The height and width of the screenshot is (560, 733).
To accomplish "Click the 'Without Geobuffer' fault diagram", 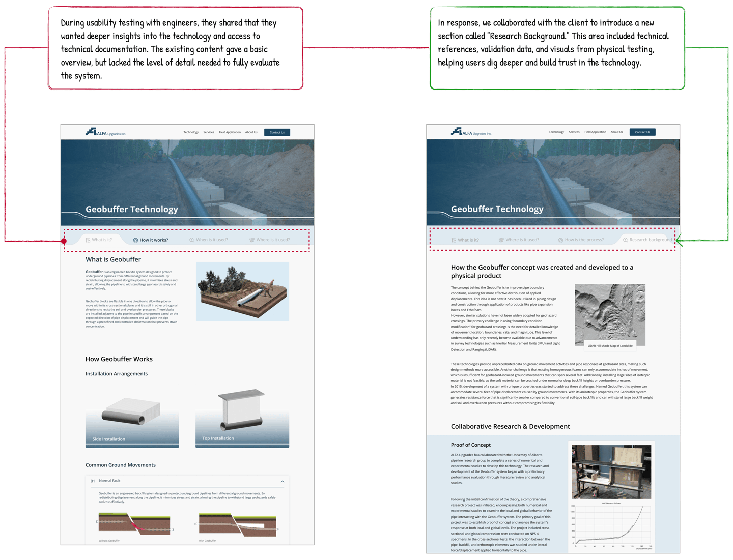I will [x=134, y=524].
